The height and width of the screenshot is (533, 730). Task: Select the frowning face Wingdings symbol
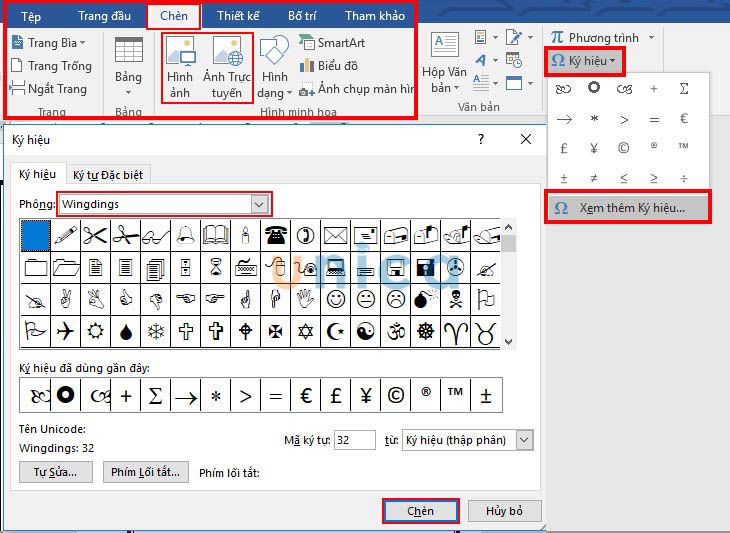pos(396,299)
